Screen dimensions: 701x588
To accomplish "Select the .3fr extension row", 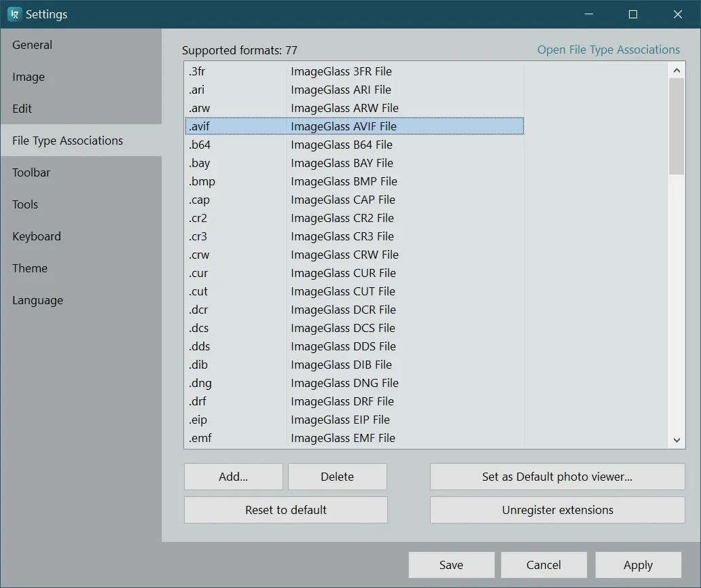I will (354, 71).
